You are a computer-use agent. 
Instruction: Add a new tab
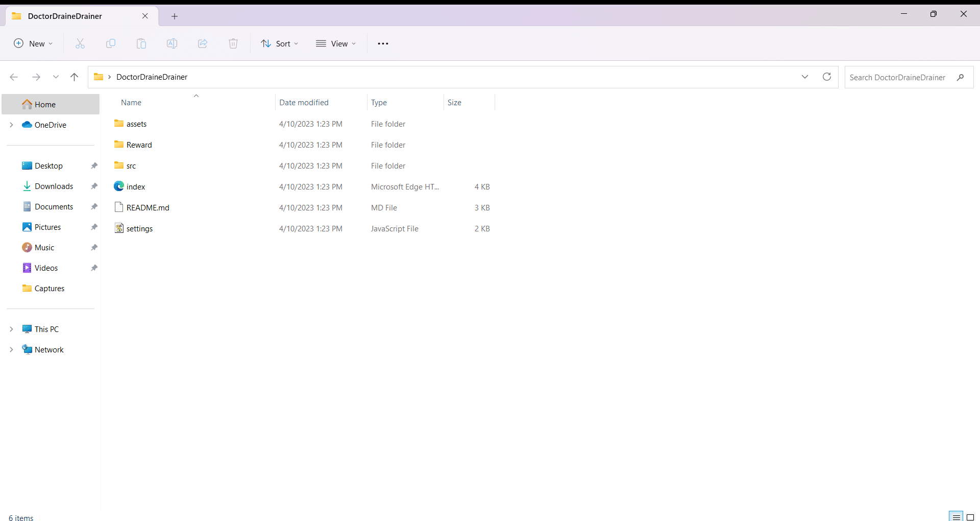pyautogui.click(x=175, y=16)
